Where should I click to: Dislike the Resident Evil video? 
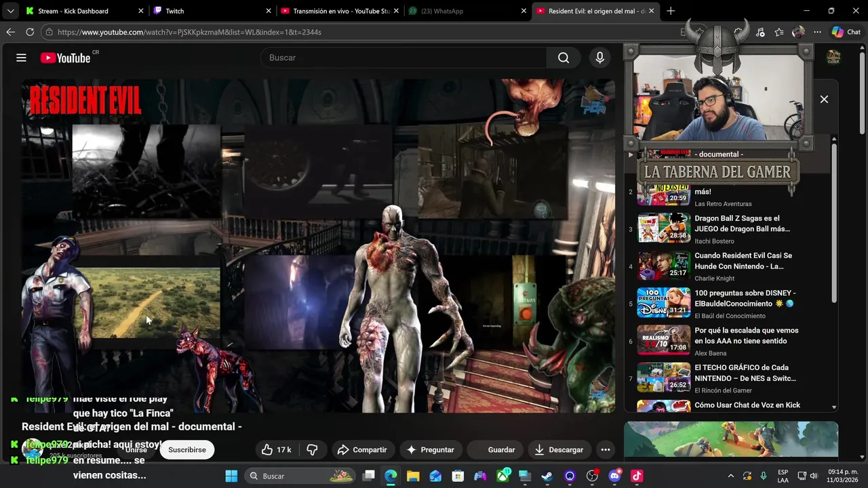(x=312, y=449)
